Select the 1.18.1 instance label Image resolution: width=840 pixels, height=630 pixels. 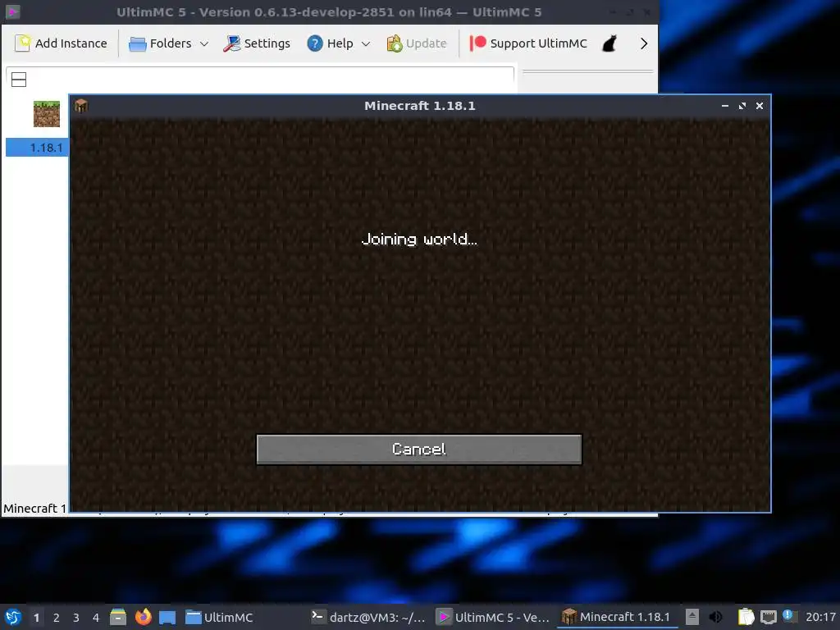[46, 148]
